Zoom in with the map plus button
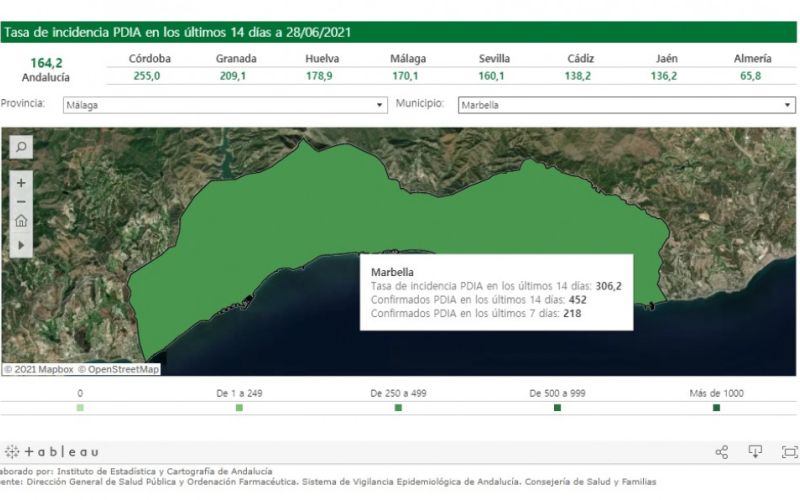The height and width of the screenshot is (500, 800). pyautogui.click(x=21, y=183)
